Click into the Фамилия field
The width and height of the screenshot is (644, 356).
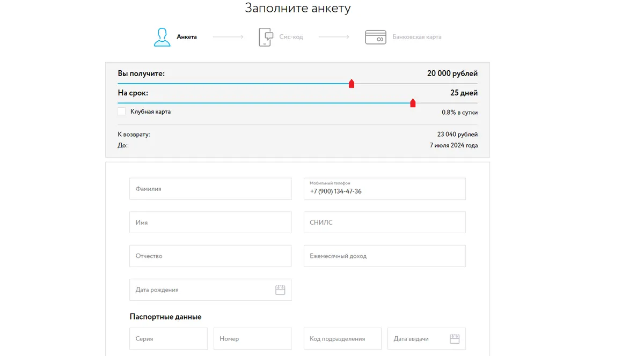(x=210, y=189)
